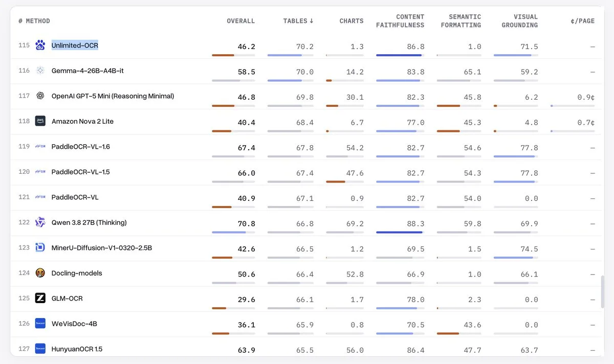Screen dimensions: 614x364
Task: Toggle sort on the Tables column header
Action: [x=298, y=21]
